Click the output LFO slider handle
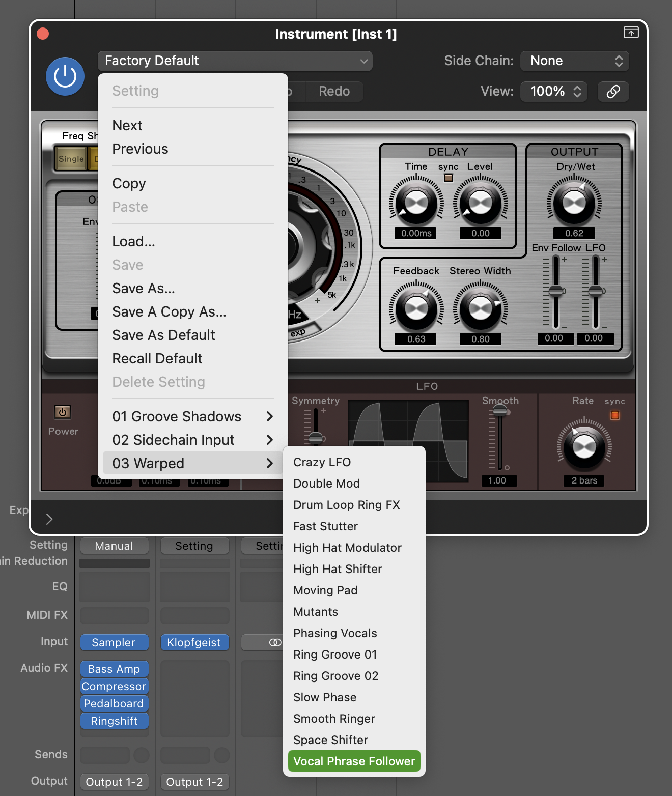This screenshot has height=796, width=672. coord(596,291)
